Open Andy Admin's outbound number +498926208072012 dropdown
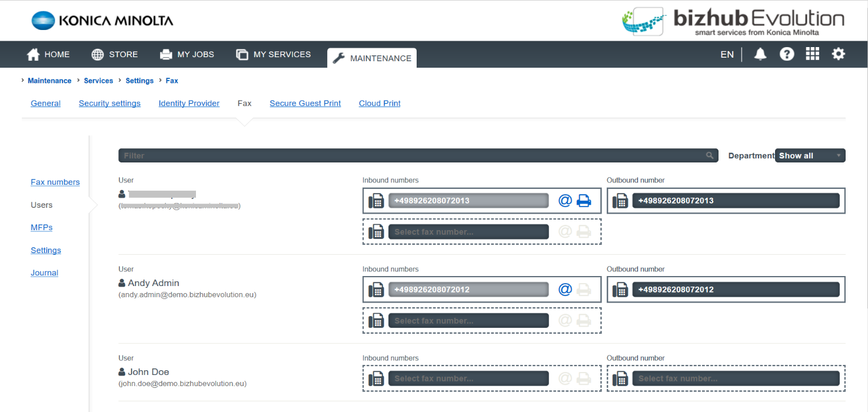This screenshot has height=412, width=868. pyautogui.click(x=736, y=290)
